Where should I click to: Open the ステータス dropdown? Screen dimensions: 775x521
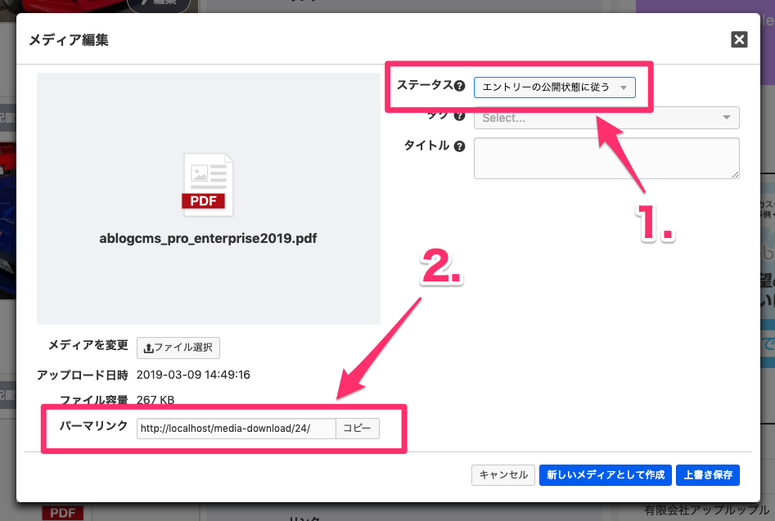pyautogui.click(x=554, y=88)
